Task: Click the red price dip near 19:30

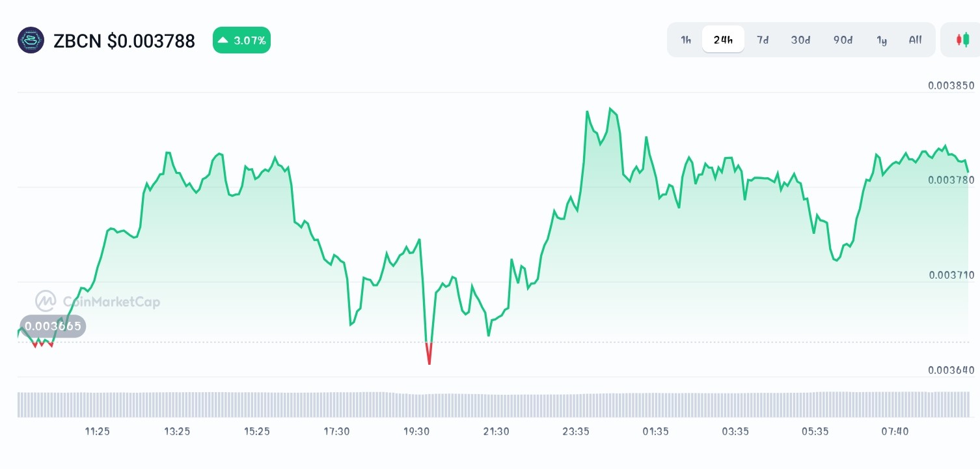Action: 429,352
